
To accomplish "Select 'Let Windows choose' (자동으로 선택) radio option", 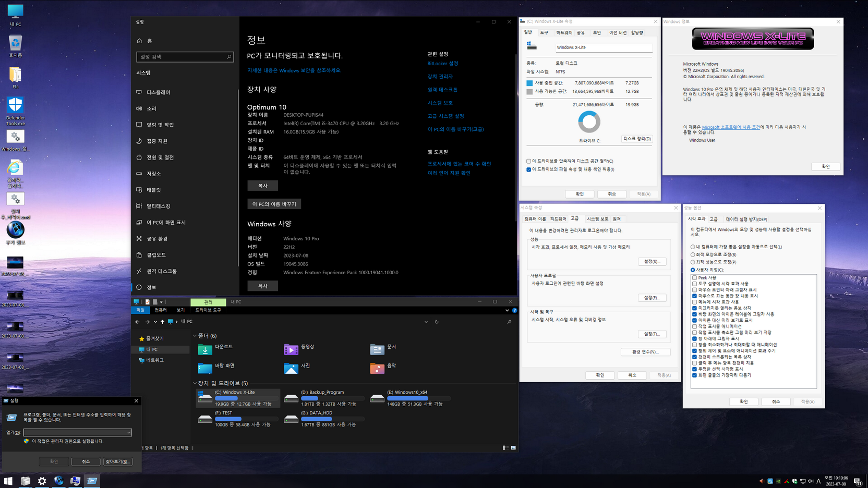I will tap(693, 247).
